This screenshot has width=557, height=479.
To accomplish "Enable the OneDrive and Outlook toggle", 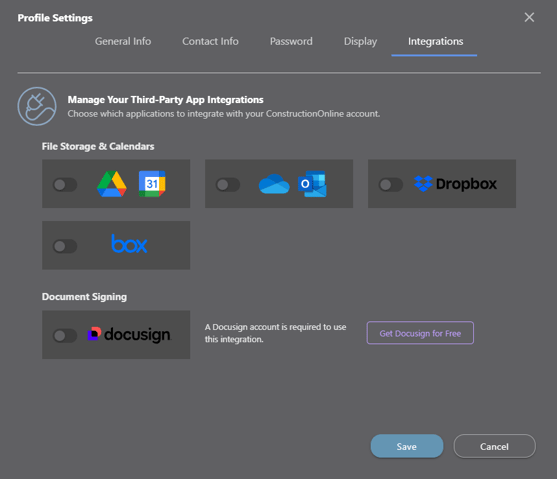I will (x=228, y=185).
